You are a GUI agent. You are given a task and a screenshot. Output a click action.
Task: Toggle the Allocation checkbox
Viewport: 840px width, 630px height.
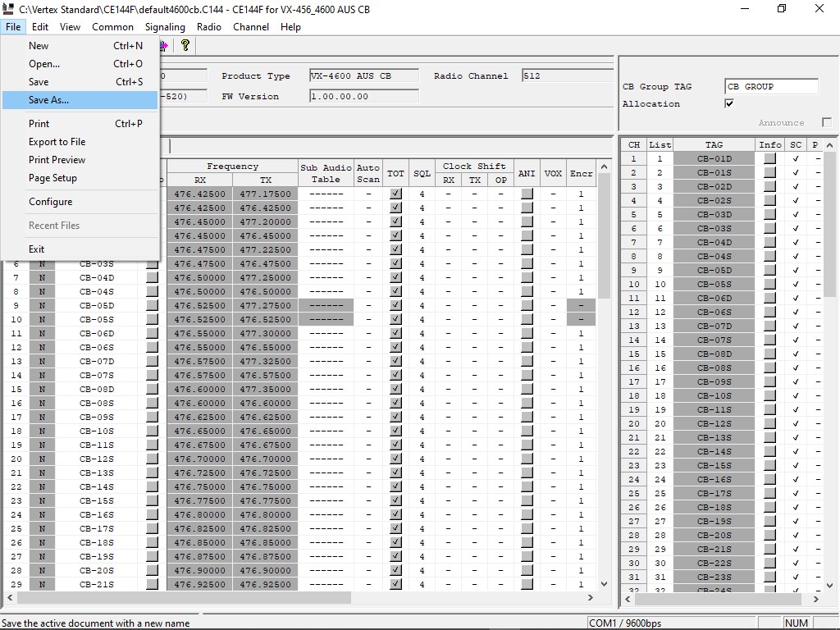(x=729, y=103)
